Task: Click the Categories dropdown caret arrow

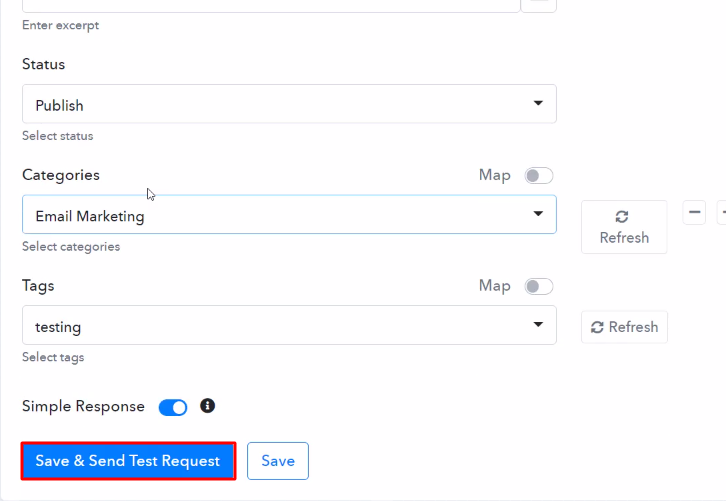Action: 538,214
